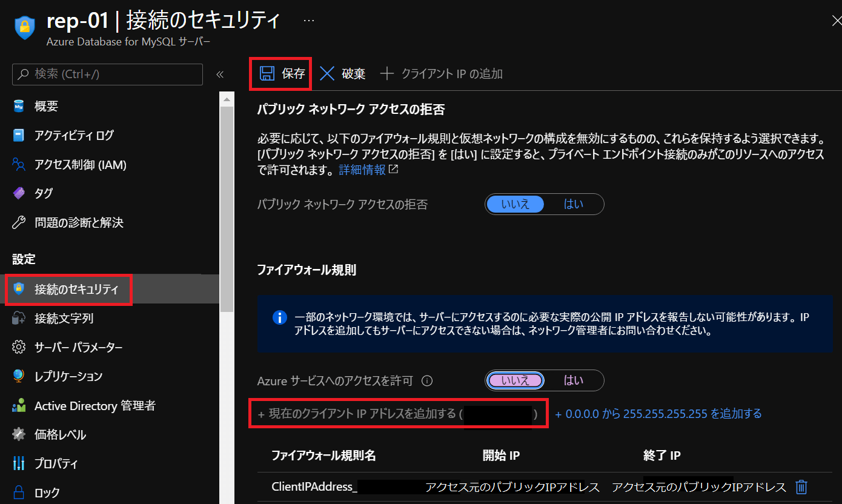Click the 終了 IP column header

coord(662,456)
